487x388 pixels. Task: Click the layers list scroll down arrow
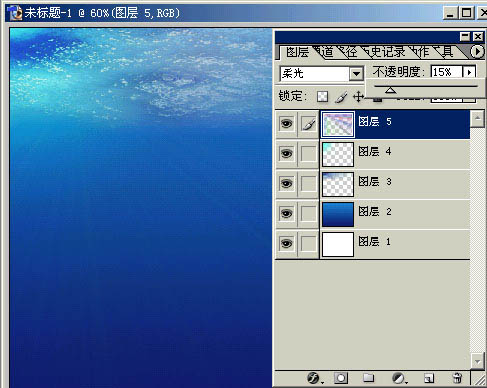(477, 361)
